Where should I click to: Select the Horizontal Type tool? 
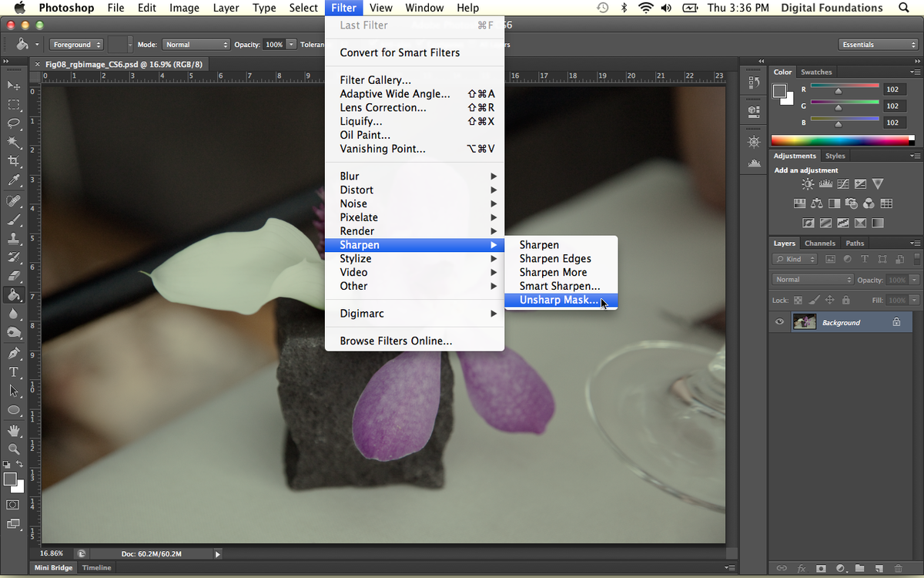pos(13,372)
